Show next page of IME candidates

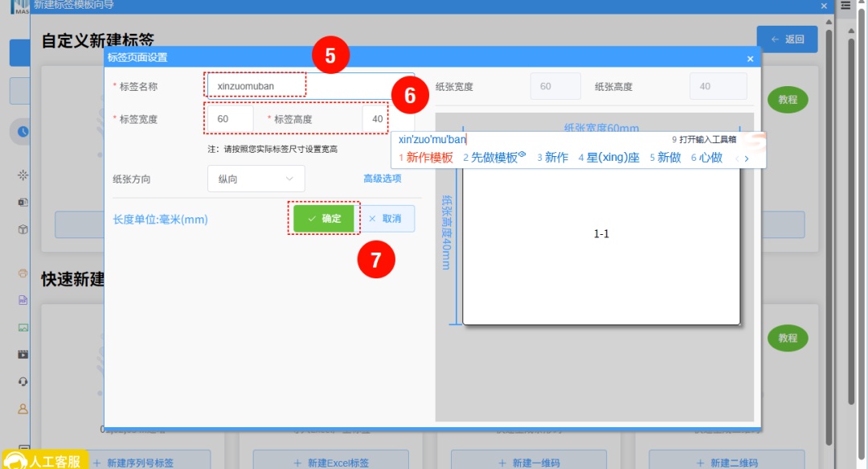(746, 158)
